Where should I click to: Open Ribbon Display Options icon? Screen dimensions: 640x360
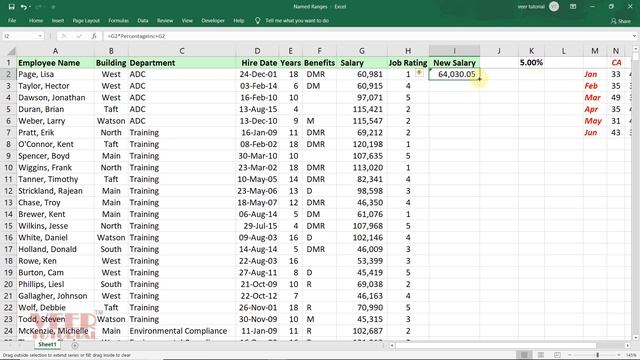(573, 7)
